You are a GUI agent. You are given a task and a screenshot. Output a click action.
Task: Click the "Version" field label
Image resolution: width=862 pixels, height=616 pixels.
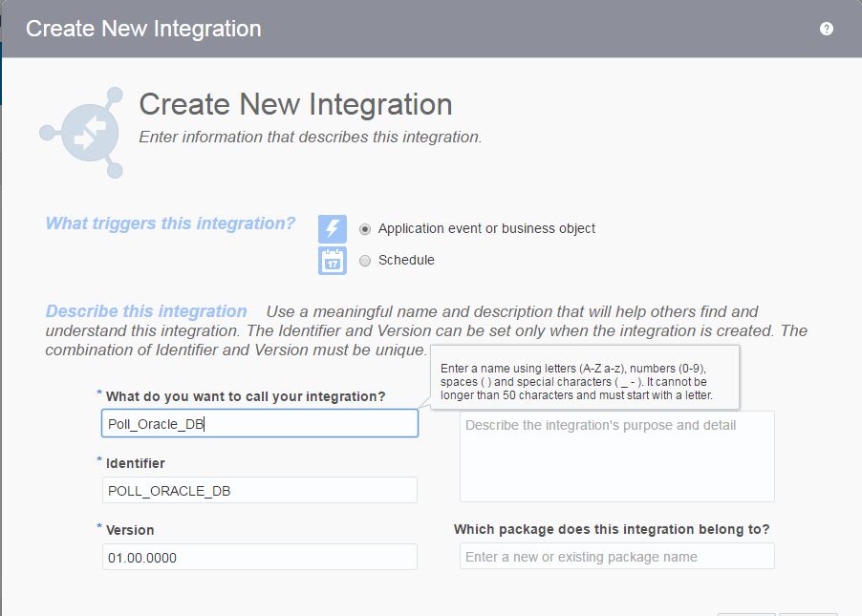(130, 530)
